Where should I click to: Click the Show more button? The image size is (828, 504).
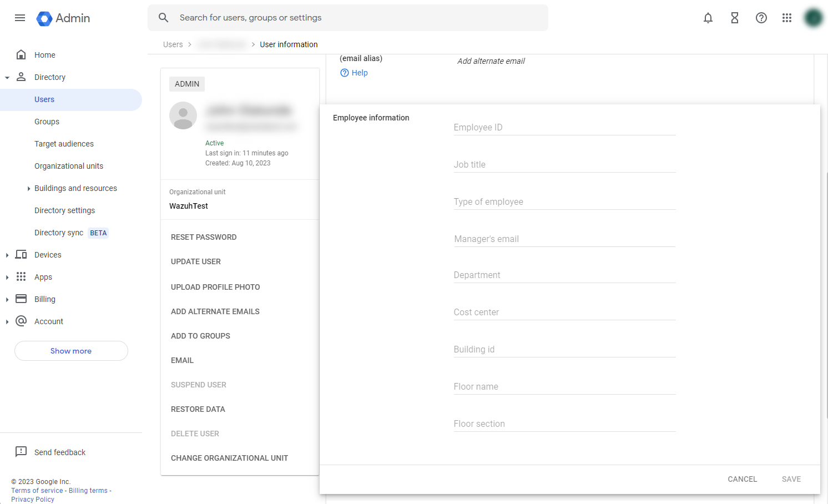click(x=71, y=351)
